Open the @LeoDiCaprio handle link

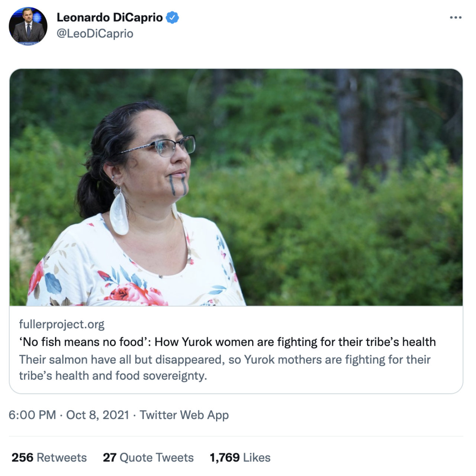click(x=95, y=33)
